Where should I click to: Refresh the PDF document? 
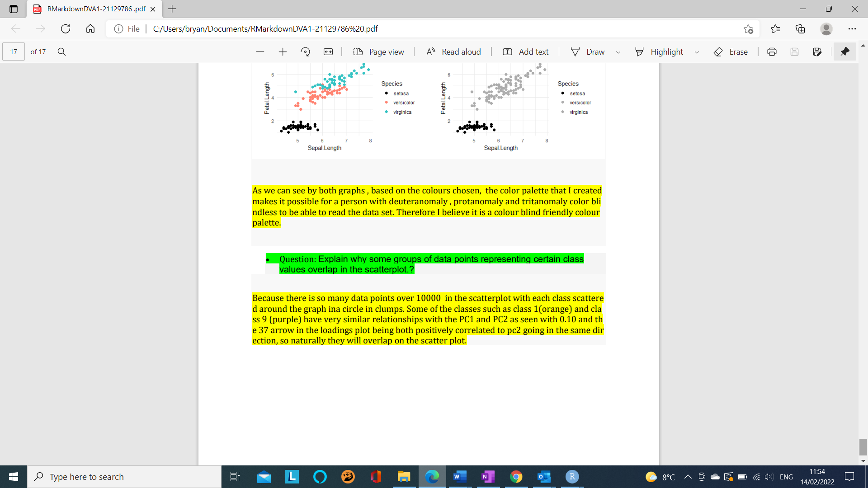click(x=66, y=28)
